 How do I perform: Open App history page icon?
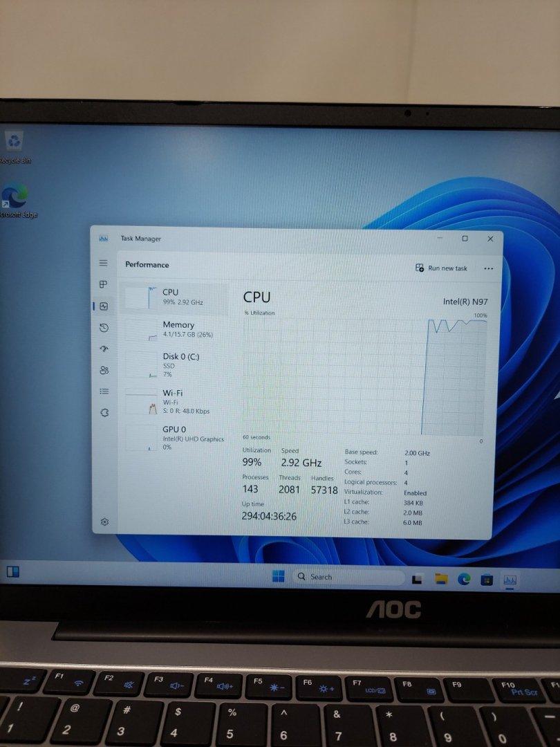pyautogui.click(x=104, y=328)
